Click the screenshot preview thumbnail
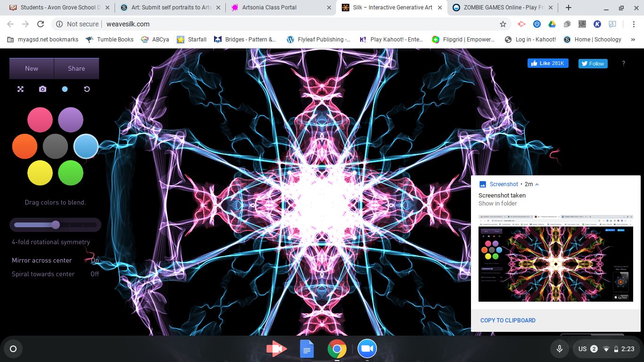 point(555,258)
